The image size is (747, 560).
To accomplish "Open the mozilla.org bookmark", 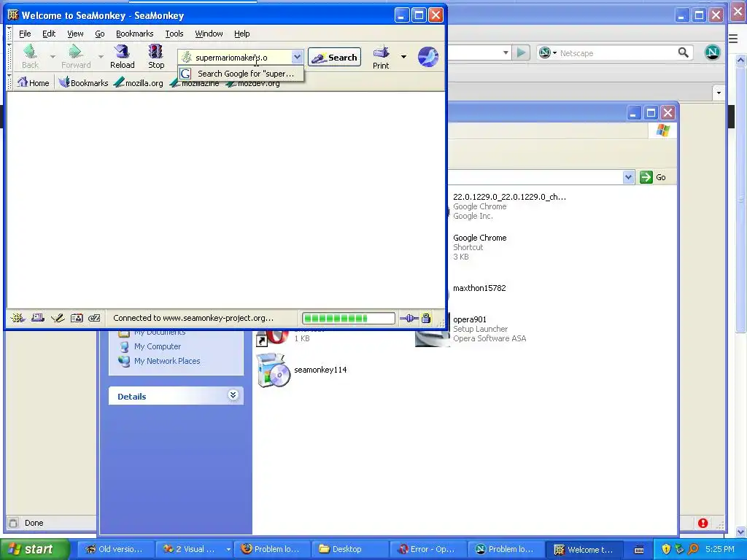I will 139,83.
